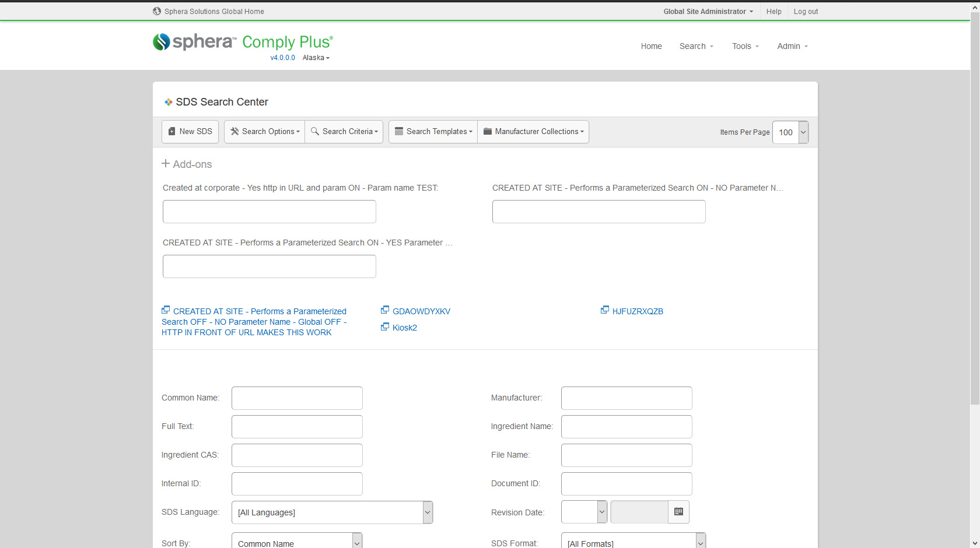
Task: Click the YES Parameter add-on input field
Action: click(269, 266)
